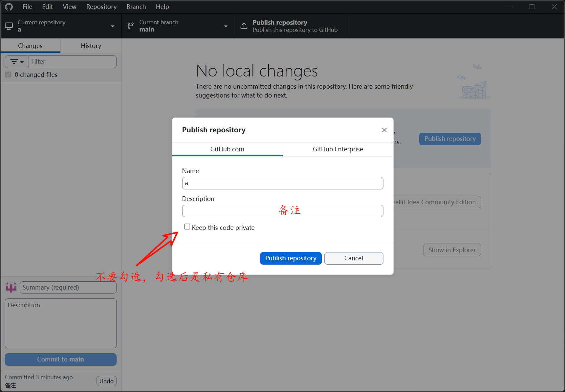Open the Repository menu
This screenshot has height=392, width=565.
tap(101, 7)
